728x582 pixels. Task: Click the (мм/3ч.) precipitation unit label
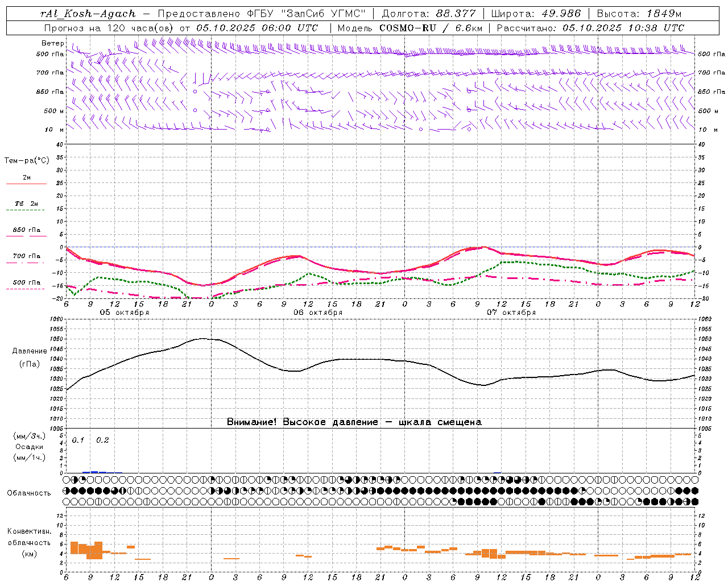point(29,436)
